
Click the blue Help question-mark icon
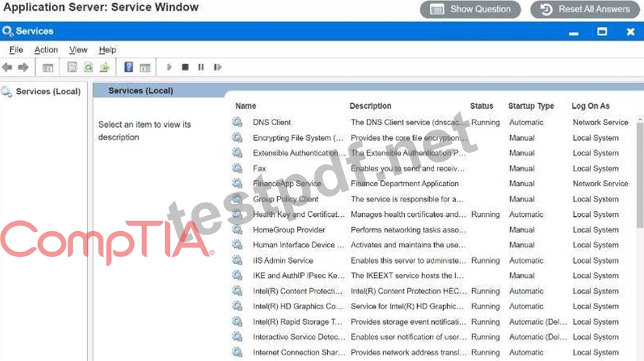pos(128,67)
